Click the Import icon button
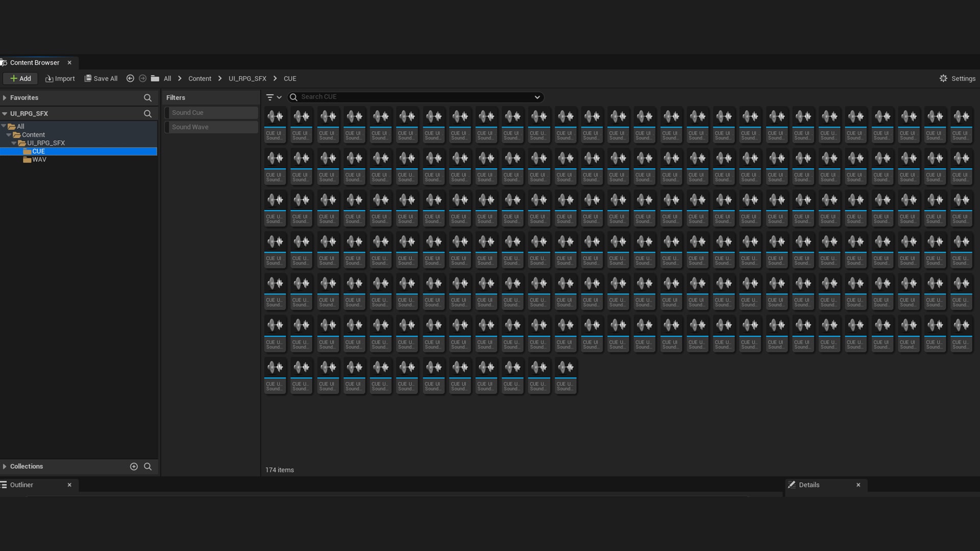This screenshot has height=551, width=980. pos(60,79)
